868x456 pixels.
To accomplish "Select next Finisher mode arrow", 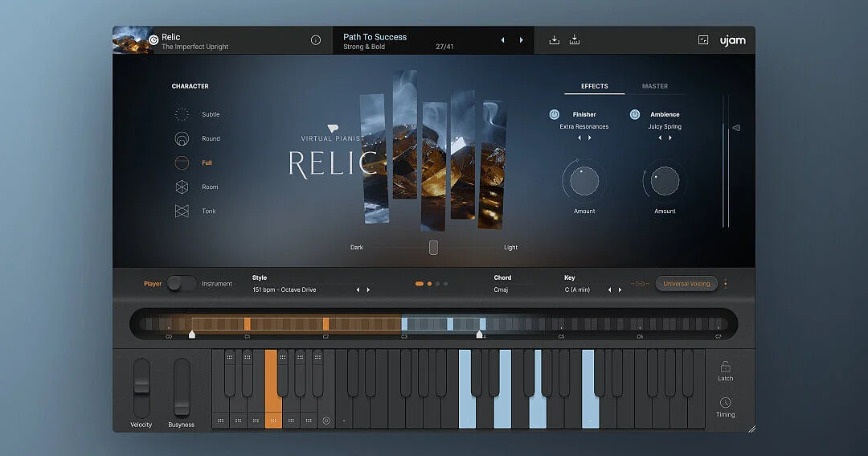I will pyautogui.click(x=590, y=138).
